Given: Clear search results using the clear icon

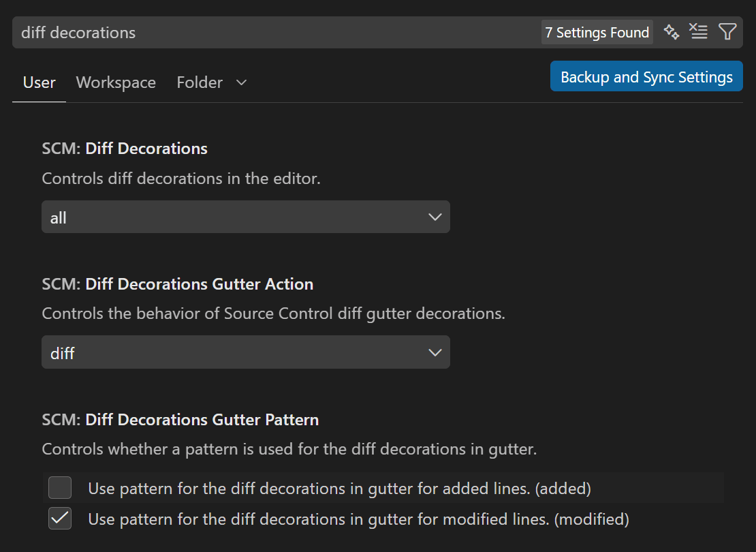Looking at the screenshot, I should 699,31.
